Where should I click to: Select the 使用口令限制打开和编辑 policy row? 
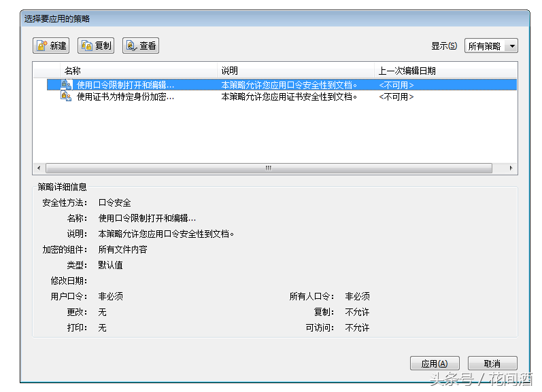282,85
